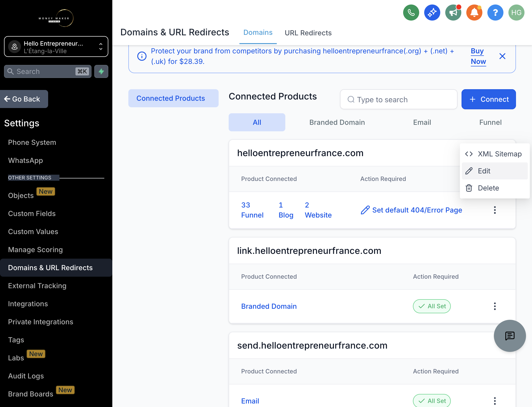Open the megaphone announcements icon

(x=453, y=13)
